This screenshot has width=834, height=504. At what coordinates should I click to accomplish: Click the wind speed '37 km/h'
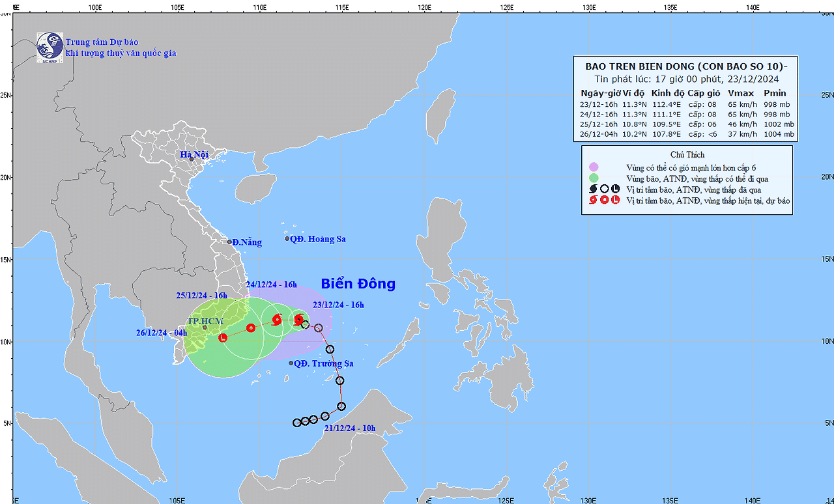[x=743, y=134]
